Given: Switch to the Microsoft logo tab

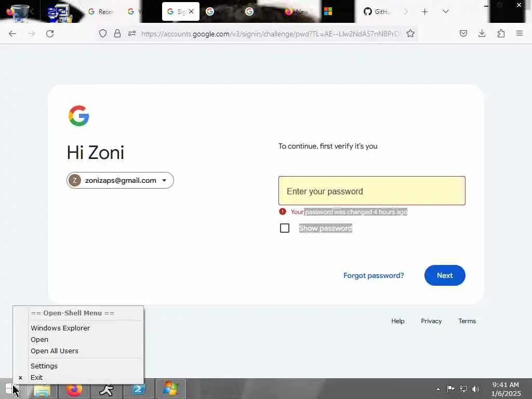Looking at the screenshot, I should [328, 11].
